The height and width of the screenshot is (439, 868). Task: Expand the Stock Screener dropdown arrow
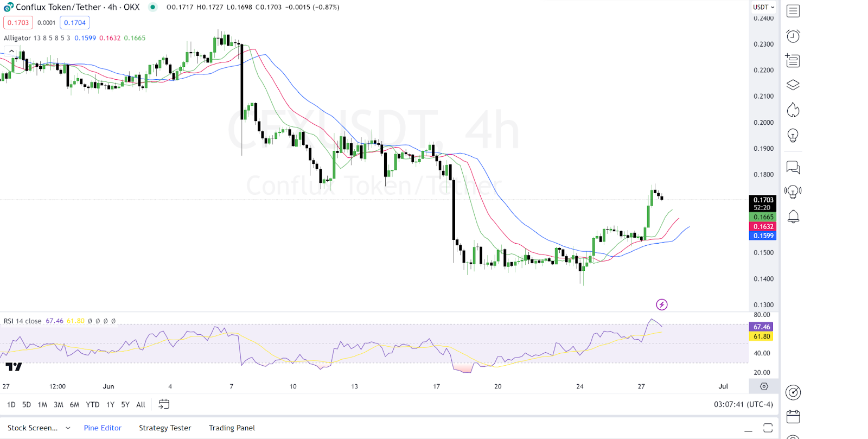click(68, 428)
